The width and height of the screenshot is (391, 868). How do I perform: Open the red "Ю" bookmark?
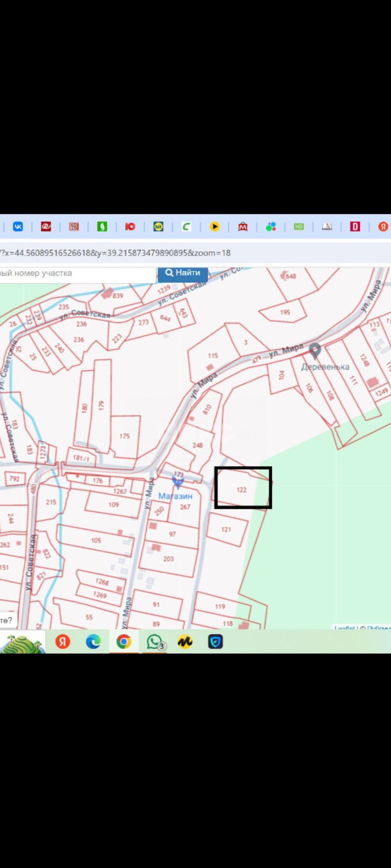click(130, 226)
